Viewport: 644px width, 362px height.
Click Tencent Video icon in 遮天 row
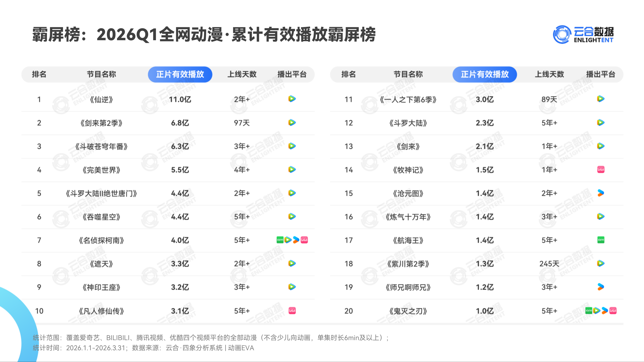(x=292, y=263)
